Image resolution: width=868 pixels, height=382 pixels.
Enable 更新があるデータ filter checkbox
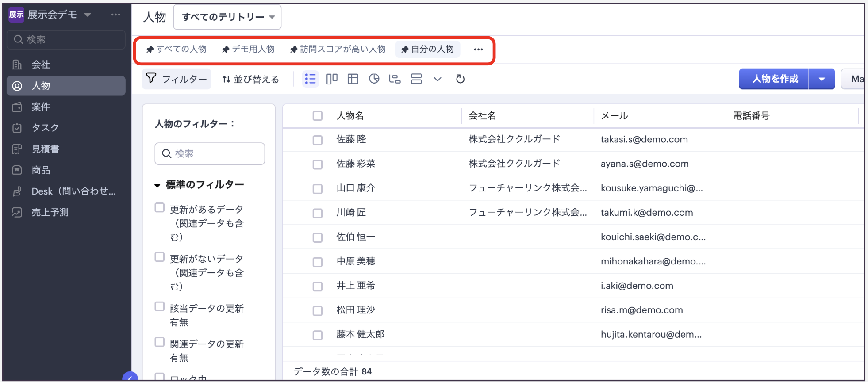pos(160,208)
